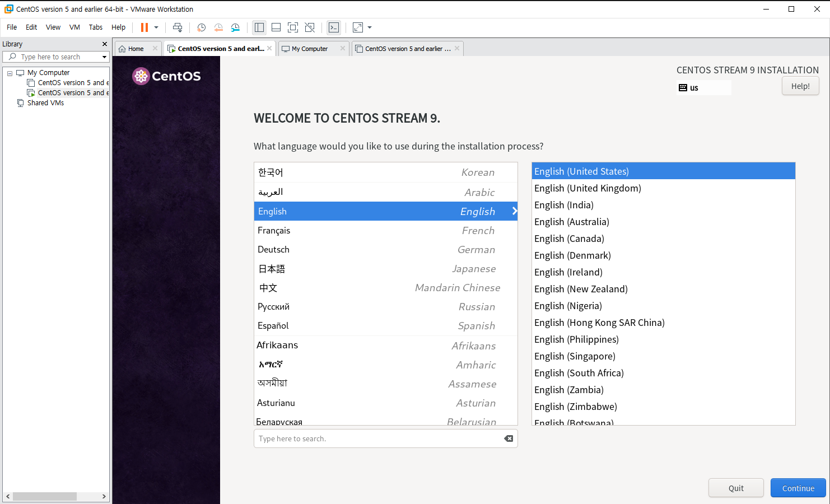Switch to the last CentOS version 5 tab
This screenshot has height=504, width=830.
[x=408, y=49]
